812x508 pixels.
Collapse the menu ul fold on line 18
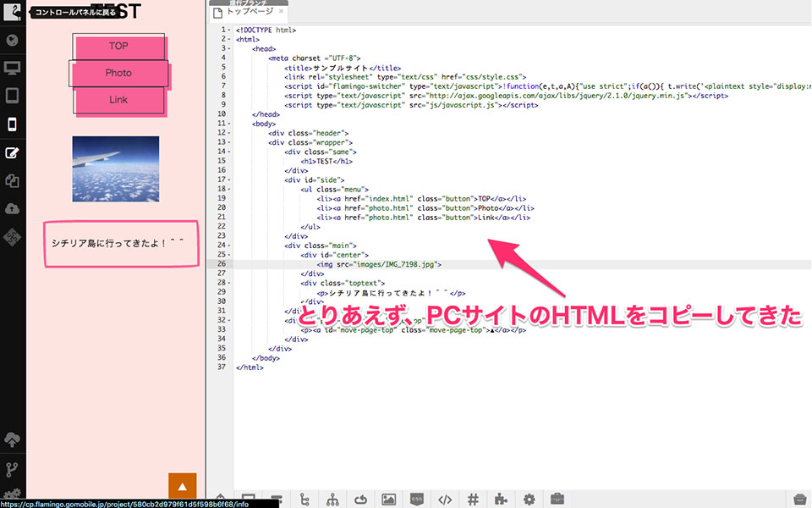pyautogui.click(x=229, y=190)
